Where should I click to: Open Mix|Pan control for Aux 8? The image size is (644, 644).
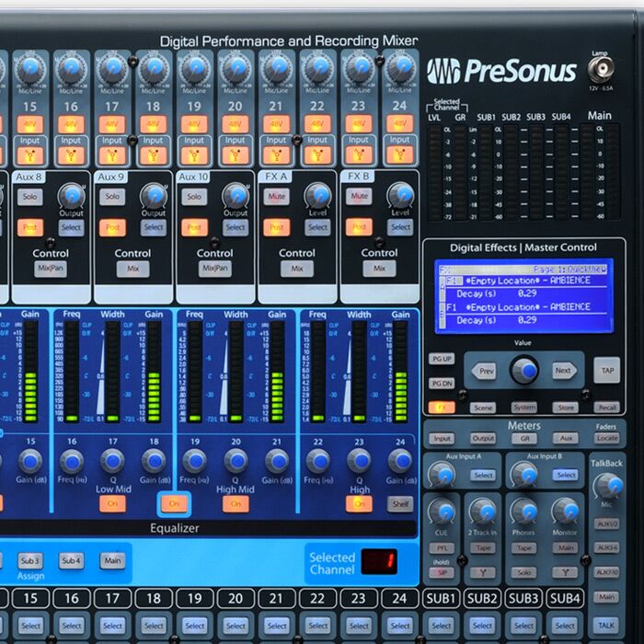tap(51, 269)
